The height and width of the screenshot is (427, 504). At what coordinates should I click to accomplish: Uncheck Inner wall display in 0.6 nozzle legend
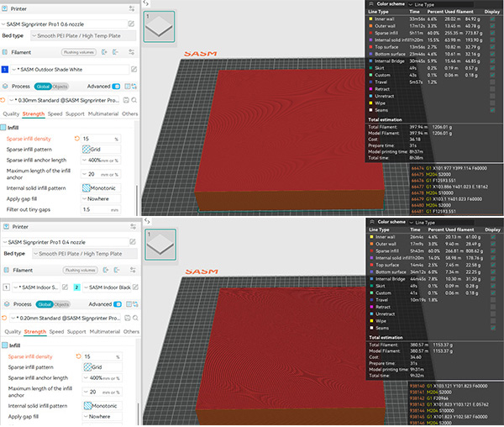pyautogui.click(x=492, y=19)
